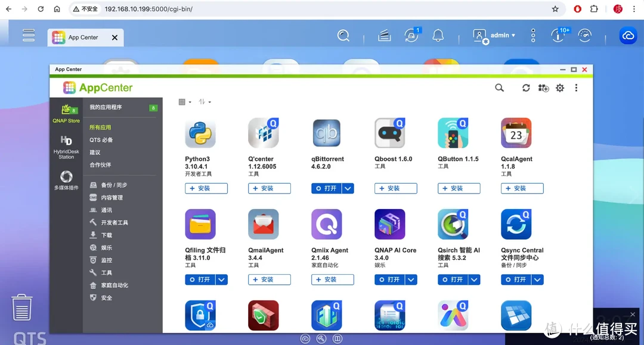Open App Center settings gear
Viewport: 644px width, 345px height.
pos(560,88)
